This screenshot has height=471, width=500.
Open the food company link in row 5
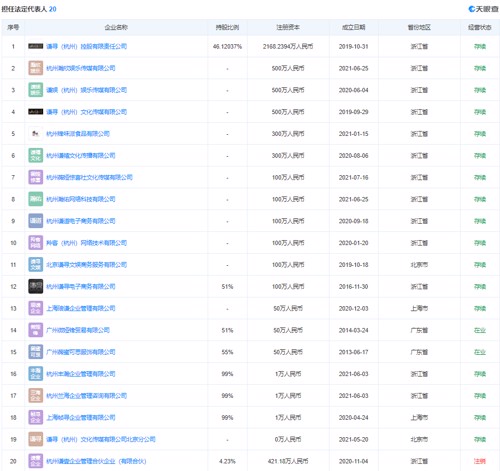[78, 134]
